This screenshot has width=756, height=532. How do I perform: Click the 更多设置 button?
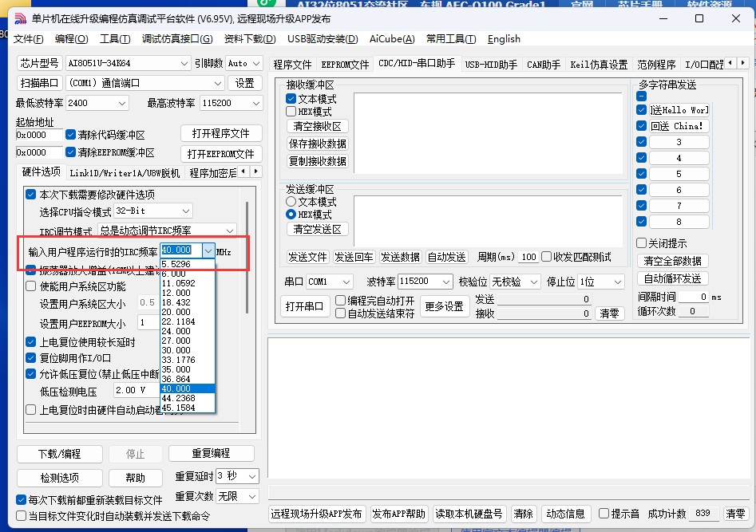[x=444, y=306]
